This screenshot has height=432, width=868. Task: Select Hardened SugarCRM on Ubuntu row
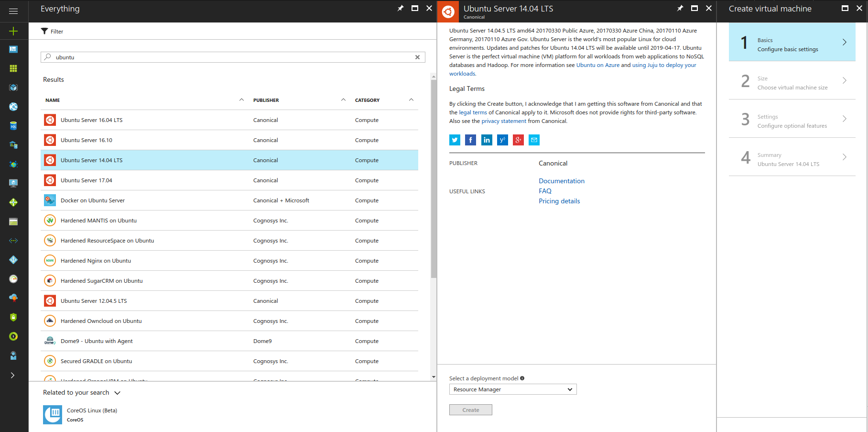click(229, 281)
